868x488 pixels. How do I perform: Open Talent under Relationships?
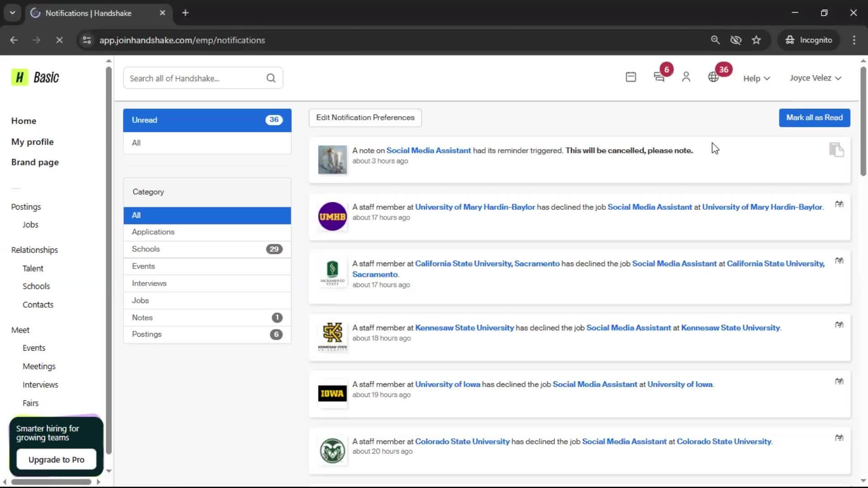click(33, 268)
